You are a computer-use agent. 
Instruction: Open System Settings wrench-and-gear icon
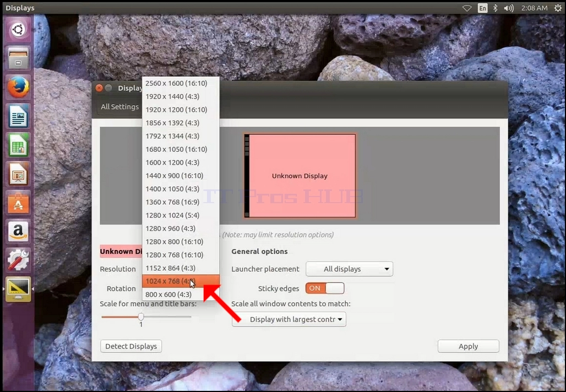18,260
